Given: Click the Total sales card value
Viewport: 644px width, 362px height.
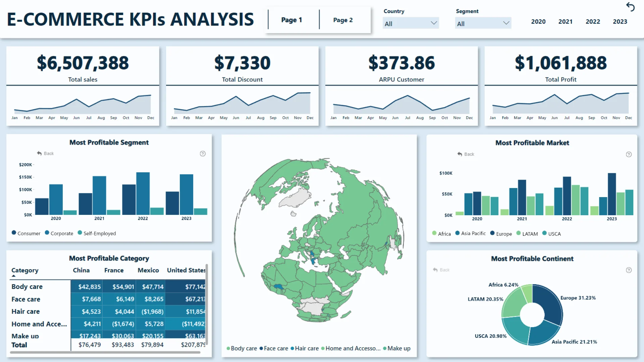Looking at the screenshot, I should coord(83,63).
